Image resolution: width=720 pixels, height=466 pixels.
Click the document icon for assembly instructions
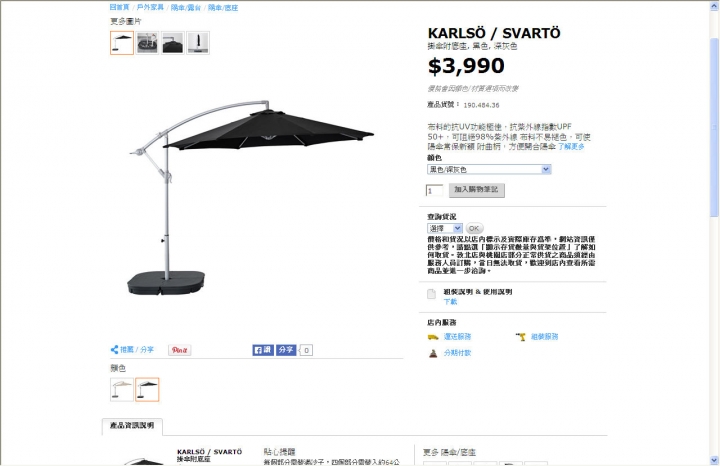click(x=431, y=294)
